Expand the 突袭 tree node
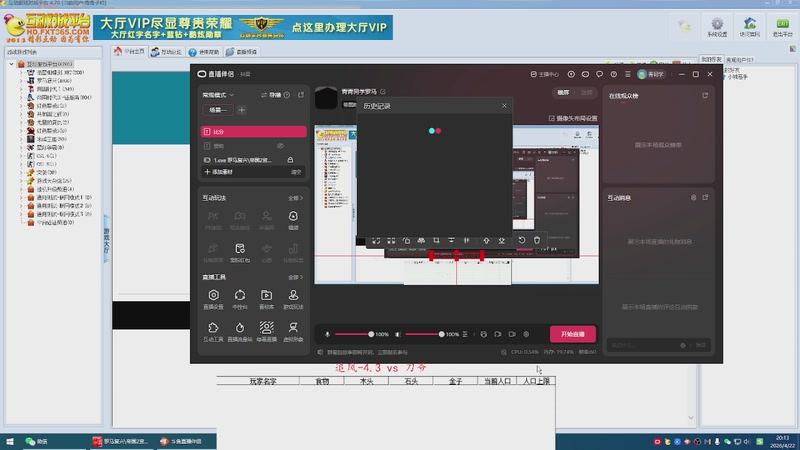The height and width of the screenshot is (450, 800). (x=21, y=172)
